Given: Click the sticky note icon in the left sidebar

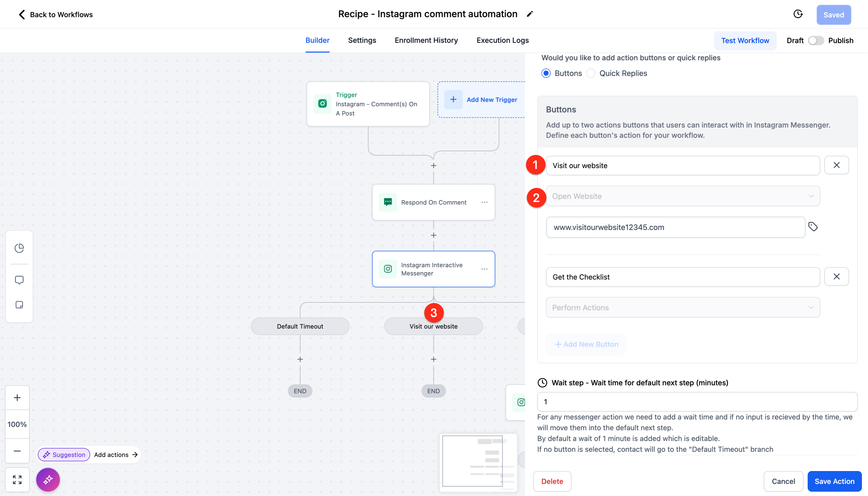Looking at the screenshot, I should (x=19, y=304).
